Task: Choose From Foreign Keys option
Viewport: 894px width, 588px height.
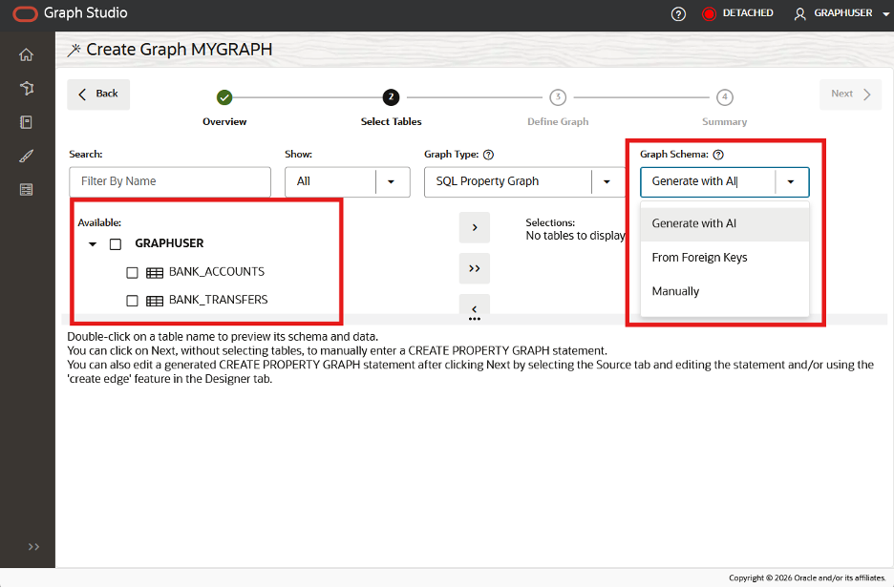Action: point(725,258)
